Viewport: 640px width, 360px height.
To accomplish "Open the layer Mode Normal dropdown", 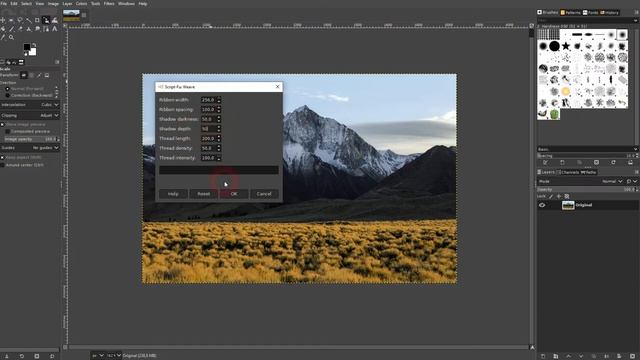I will click(x=612, y=181).
